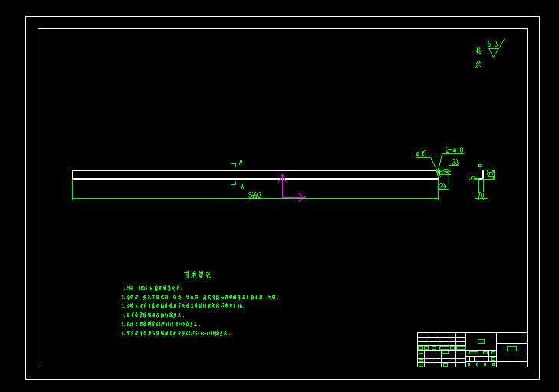The height and width of the screenshot is (392, 559).
Task: Select technical requirements note line 2
Action: [x=199, y=297]
